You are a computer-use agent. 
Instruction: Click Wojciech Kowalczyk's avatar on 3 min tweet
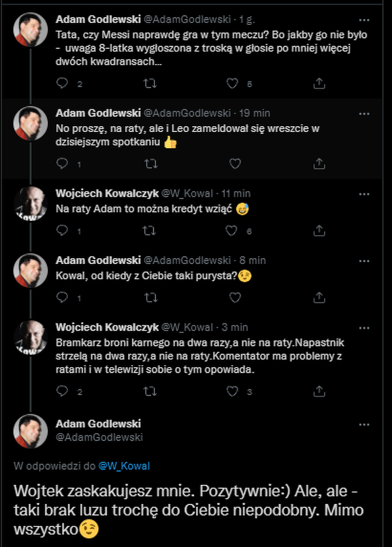(x=31, y=337)
